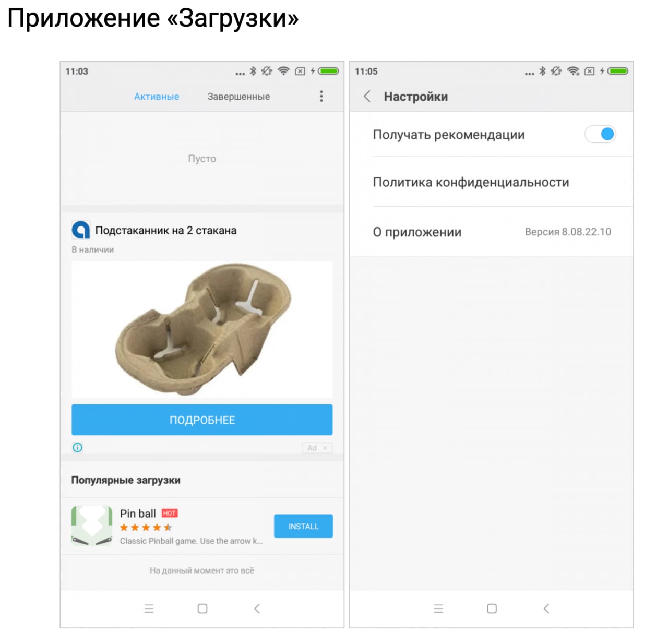Open the Pin ball app icon
The width and height of the screenshot is (668, 644).
(92, 526)
